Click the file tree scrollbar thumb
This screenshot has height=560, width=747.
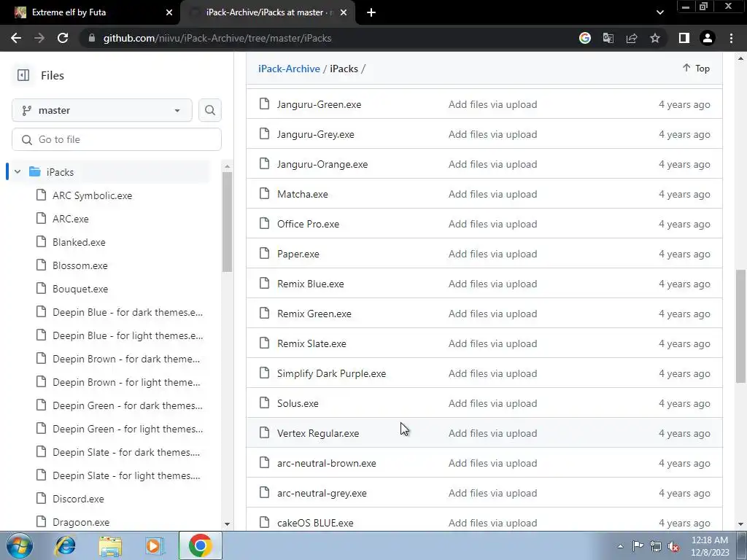[x=228, y=222]
